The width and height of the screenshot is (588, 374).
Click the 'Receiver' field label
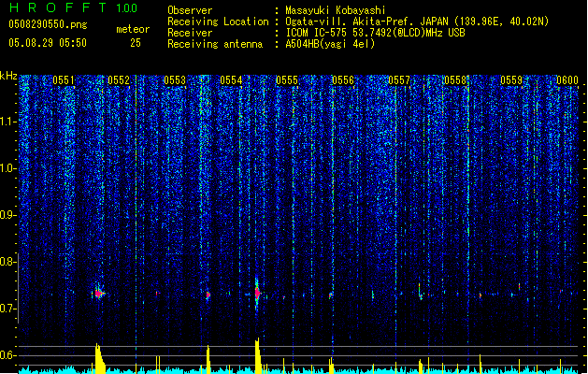(x=190, y=33)
